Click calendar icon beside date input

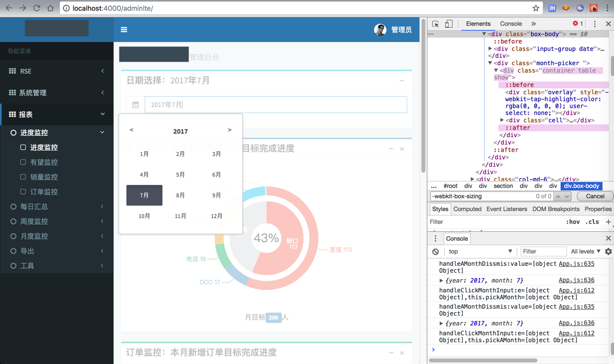pyautogui.click(x=136, y=105)
